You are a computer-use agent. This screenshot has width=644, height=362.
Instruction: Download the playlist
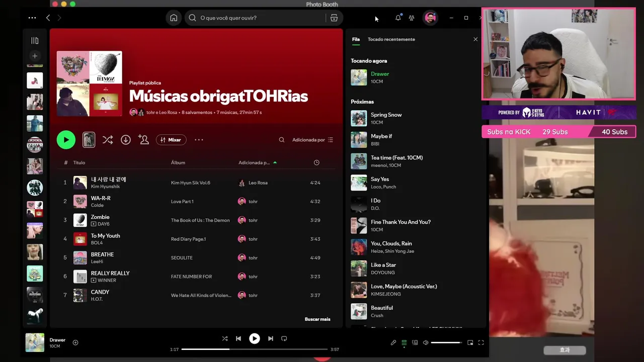[126, 140]
